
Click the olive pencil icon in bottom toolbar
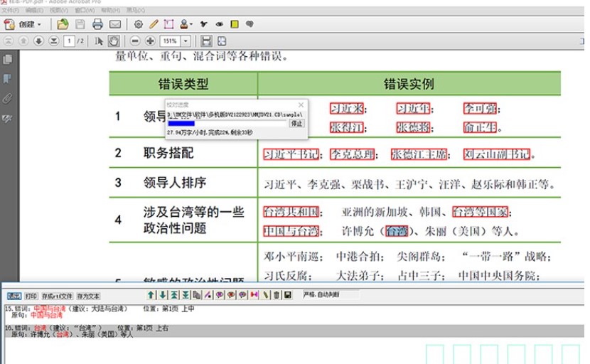[x=265, y=295]
